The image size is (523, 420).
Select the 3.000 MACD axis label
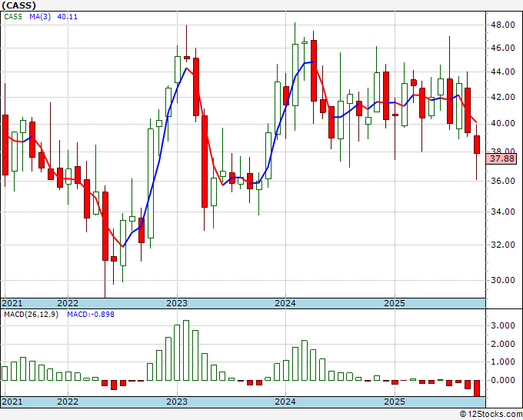tap(502, 326)
